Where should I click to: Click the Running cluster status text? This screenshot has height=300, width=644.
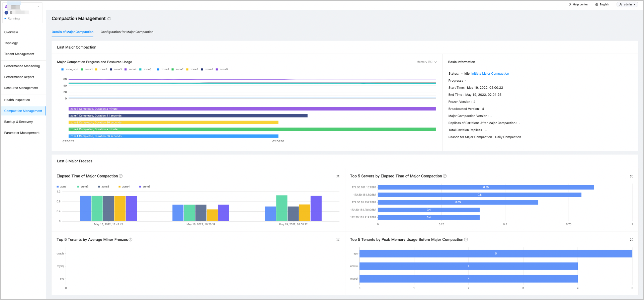point(14,19)
